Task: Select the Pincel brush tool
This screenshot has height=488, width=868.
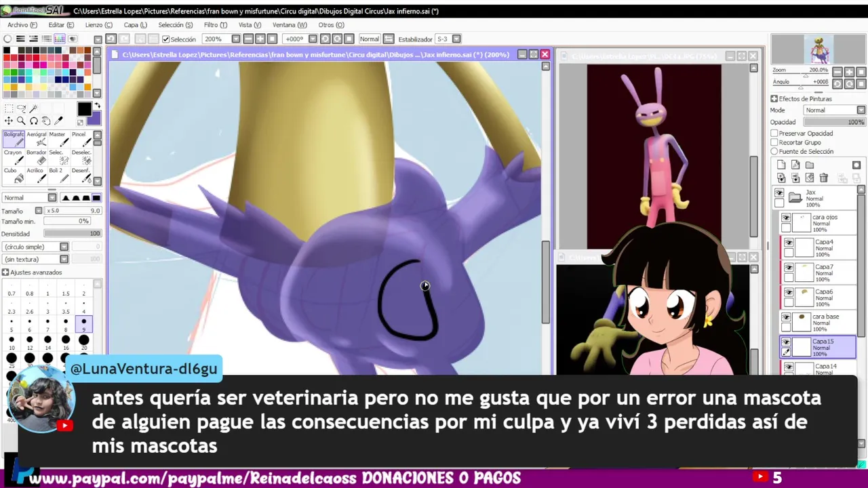Action: click(81, 139)
